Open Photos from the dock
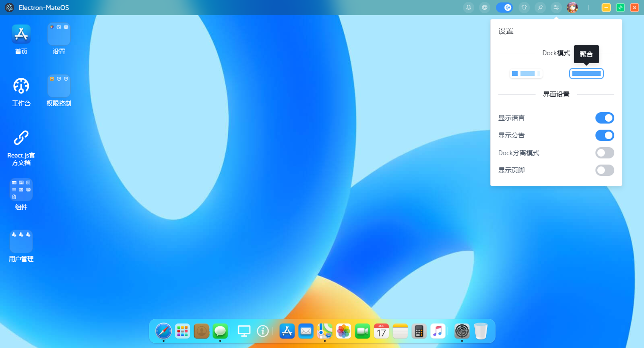644x348 pixels. click(x=343, y=331)
